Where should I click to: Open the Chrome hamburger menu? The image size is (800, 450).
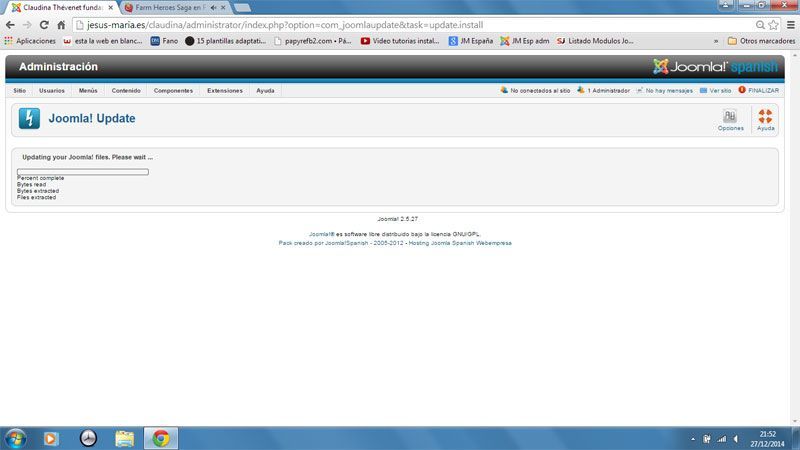tap(791, 24)
